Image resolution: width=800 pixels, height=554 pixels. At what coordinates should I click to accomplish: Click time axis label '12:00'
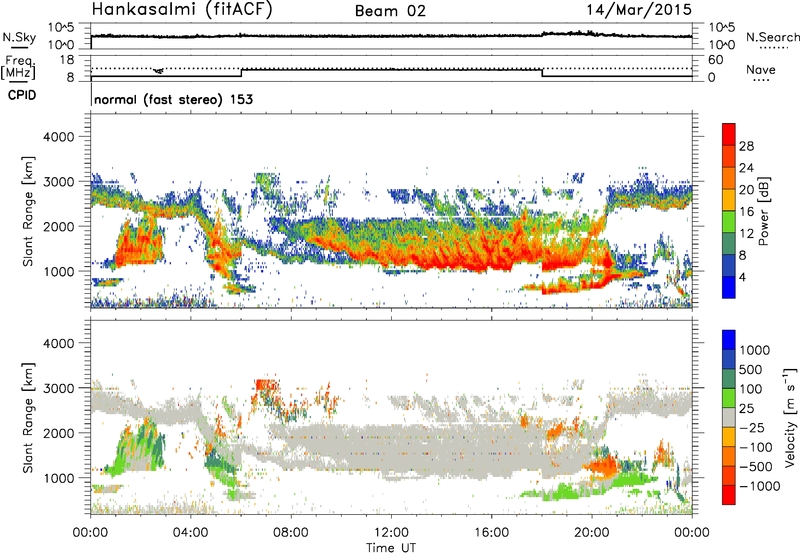coord(391,533)
